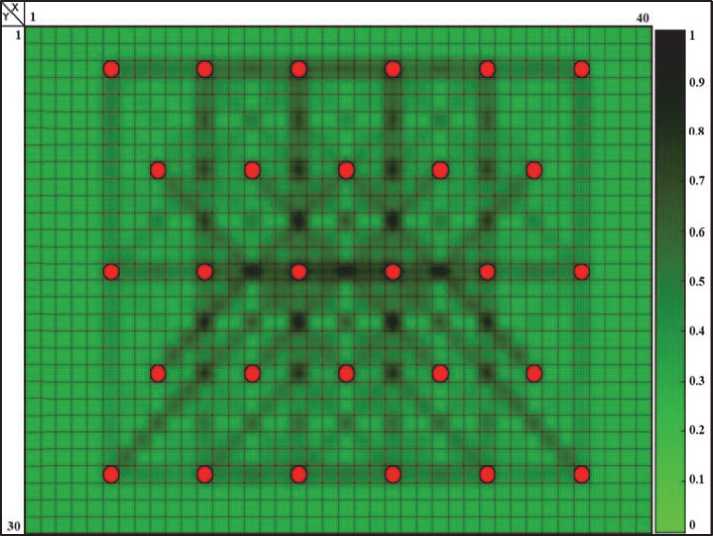Click the X-axis end label "40"
Image resolution: width=713 pixels, height=536 pixels.
(x=643, y=18)
